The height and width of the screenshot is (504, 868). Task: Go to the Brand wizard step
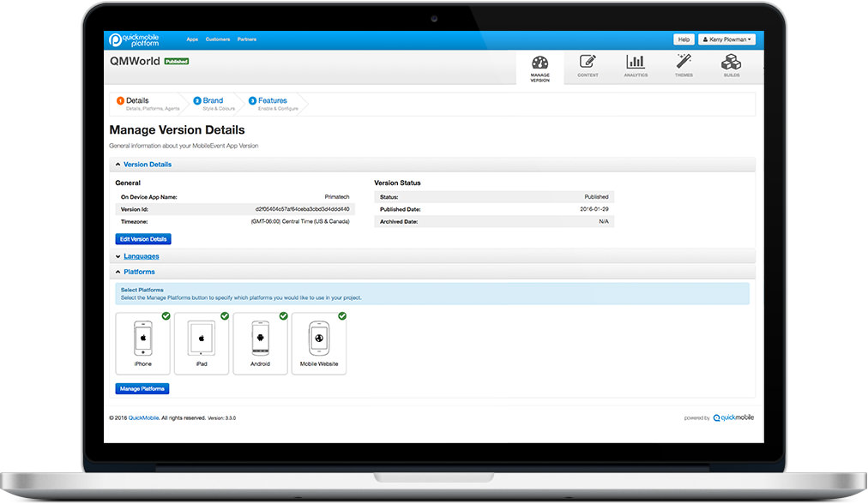pos(213,101)
